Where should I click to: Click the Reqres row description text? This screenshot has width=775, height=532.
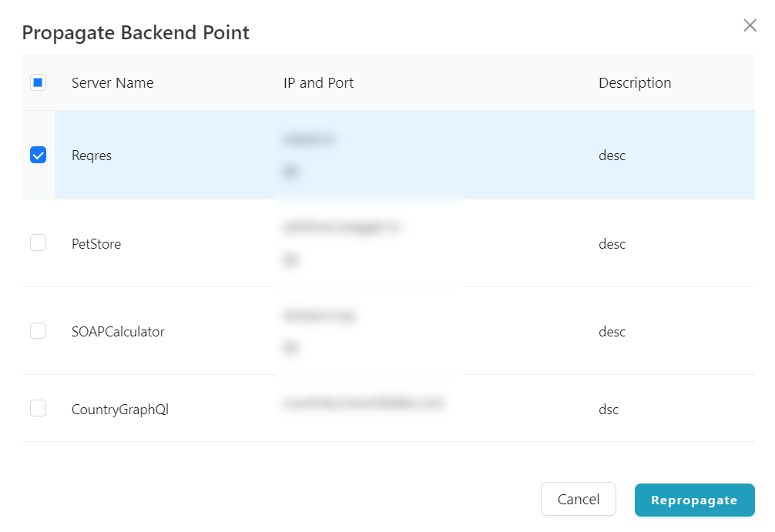click(x=612, y=156)
